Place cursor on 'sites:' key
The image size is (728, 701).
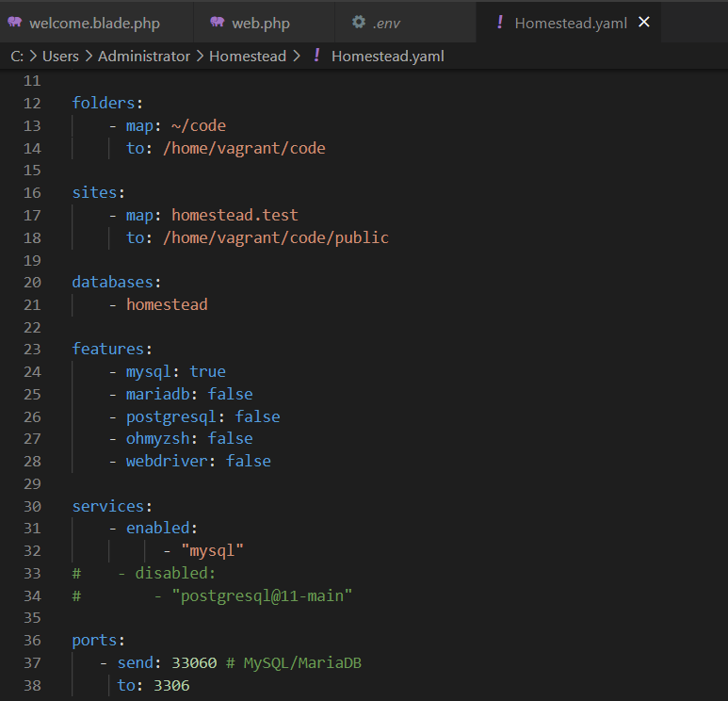point(99,193)
